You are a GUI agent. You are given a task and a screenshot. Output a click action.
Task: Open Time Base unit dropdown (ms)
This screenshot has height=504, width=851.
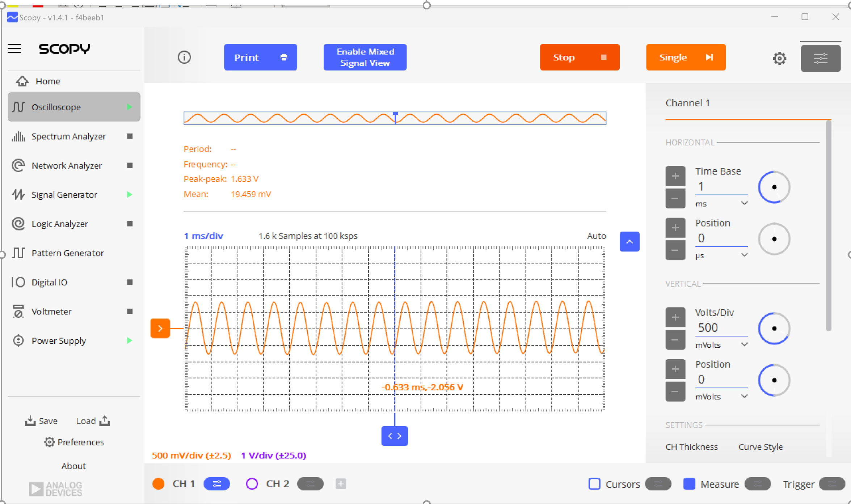[x=721, y=204]
